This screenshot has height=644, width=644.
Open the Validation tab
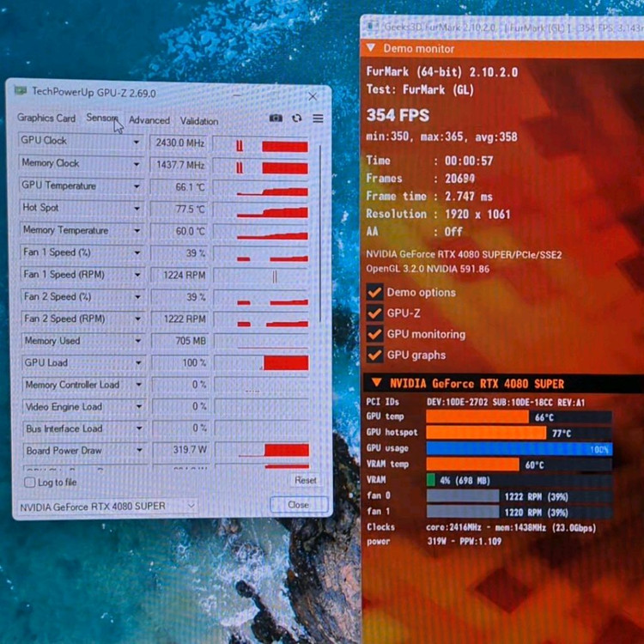tap(199, 121)
